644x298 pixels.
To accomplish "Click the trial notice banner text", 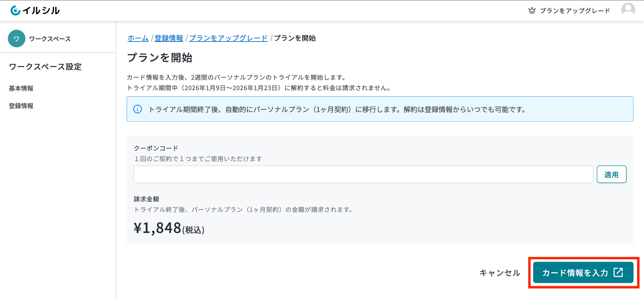I will tap(337, 109).
